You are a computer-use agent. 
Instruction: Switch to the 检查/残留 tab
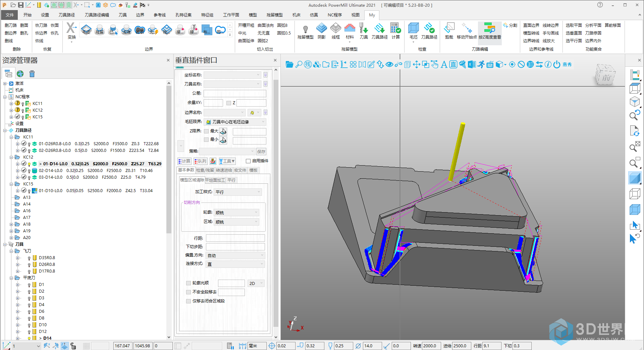click(x=205, y=170)
